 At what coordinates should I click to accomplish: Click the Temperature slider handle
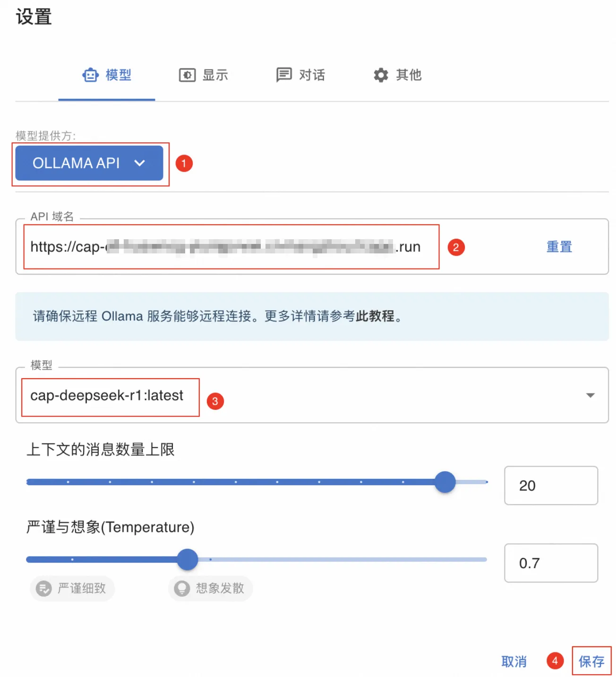(188, 560)
